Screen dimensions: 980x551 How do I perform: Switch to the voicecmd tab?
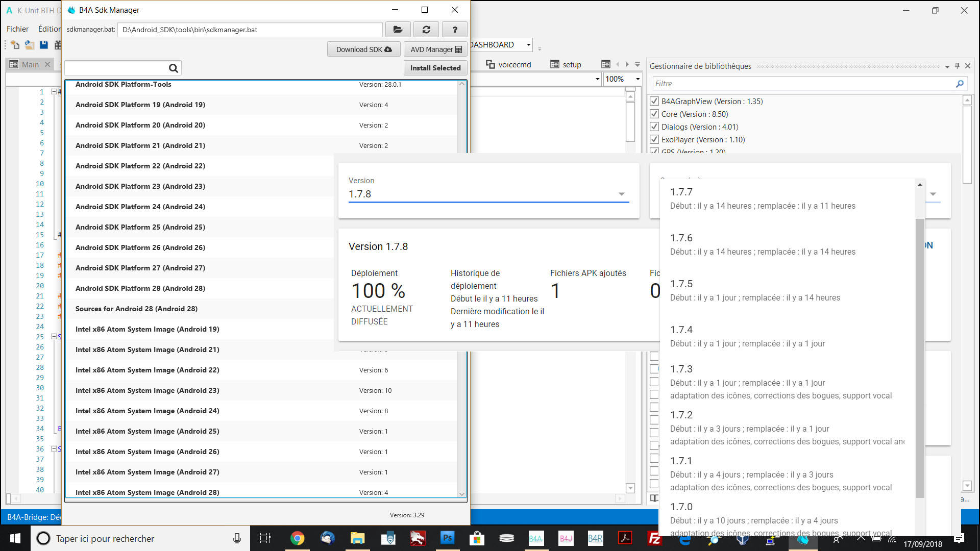click(508, 64)
